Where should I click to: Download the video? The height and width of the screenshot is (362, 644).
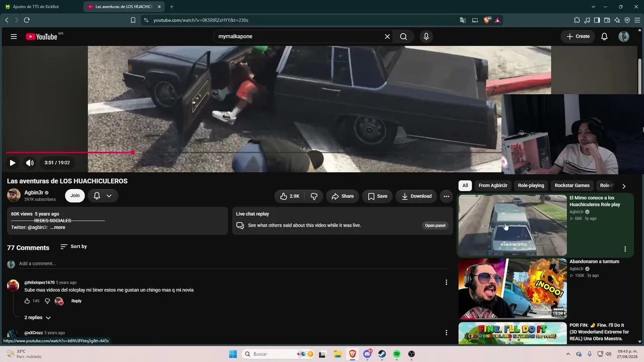(417, 196)
